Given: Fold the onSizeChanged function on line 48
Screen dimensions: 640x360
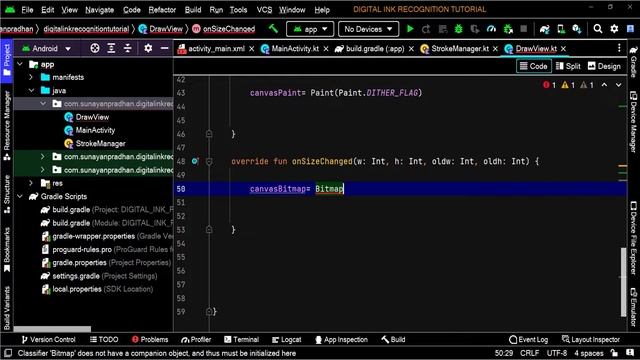Looking at the screenshot, I should point(209,162).
